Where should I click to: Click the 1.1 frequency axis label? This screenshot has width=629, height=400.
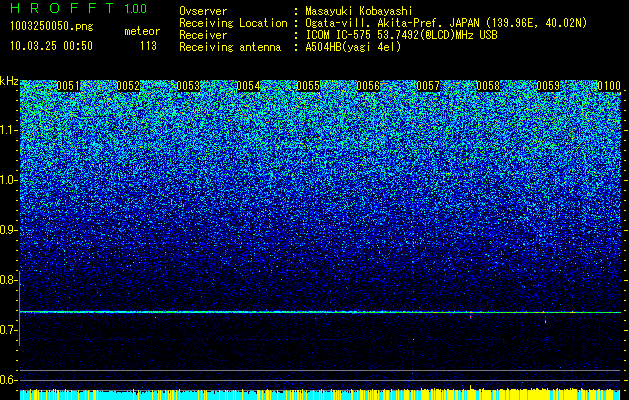point(8,130)
